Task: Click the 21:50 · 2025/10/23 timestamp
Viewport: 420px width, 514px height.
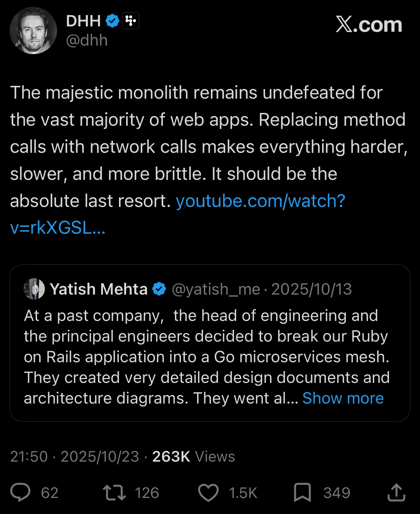Action: (74, 457)
